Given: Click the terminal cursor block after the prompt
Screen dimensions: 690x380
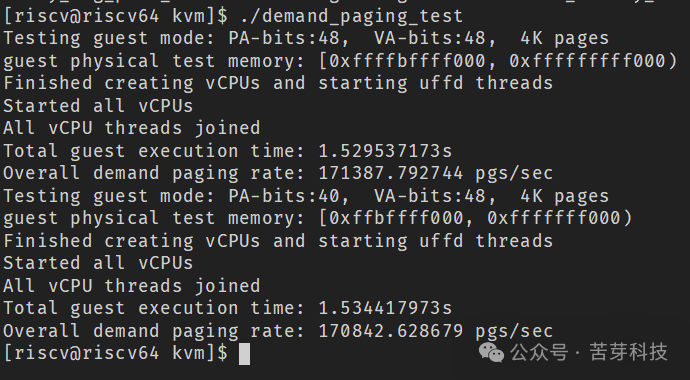Looking at the screenshot, I should click(x=244, y=354).
